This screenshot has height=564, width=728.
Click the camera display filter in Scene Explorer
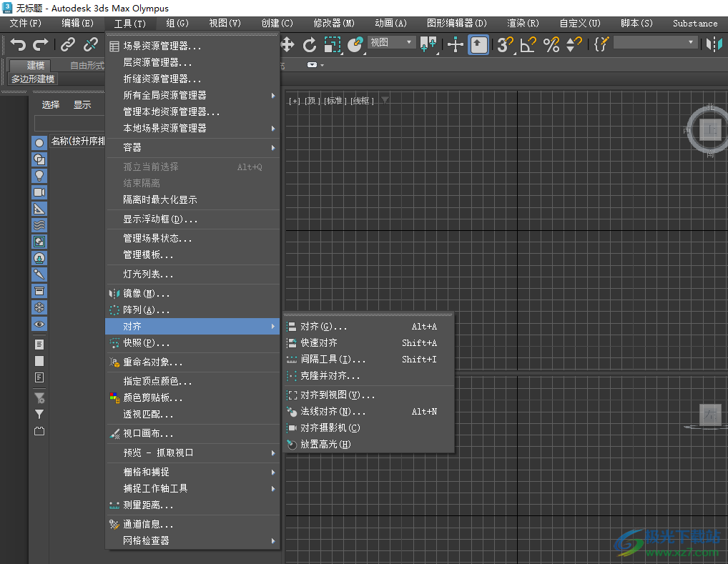39,192
